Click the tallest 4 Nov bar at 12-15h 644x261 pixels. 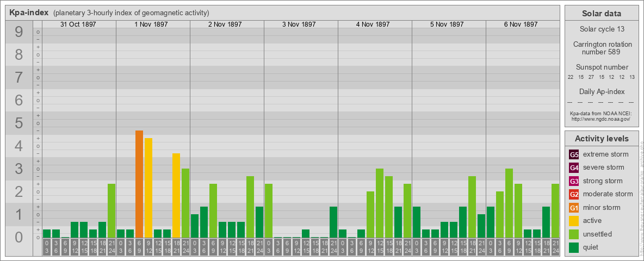(x=380, y=203)
